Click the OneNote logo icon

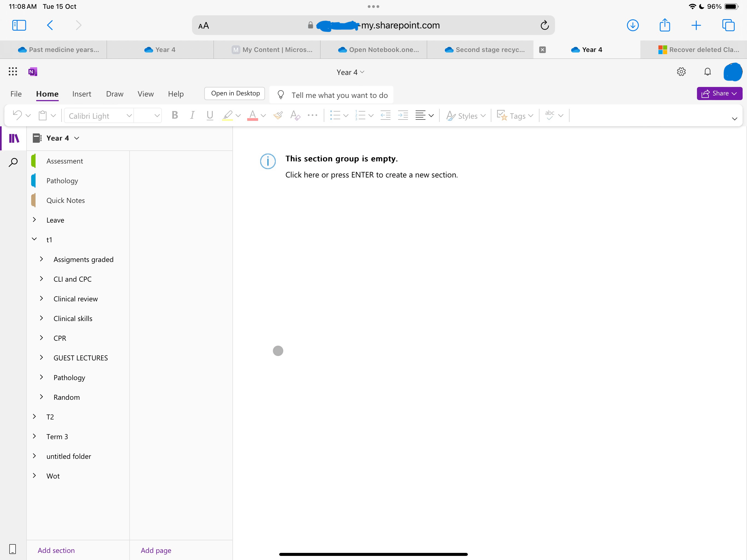pos(33,72)
